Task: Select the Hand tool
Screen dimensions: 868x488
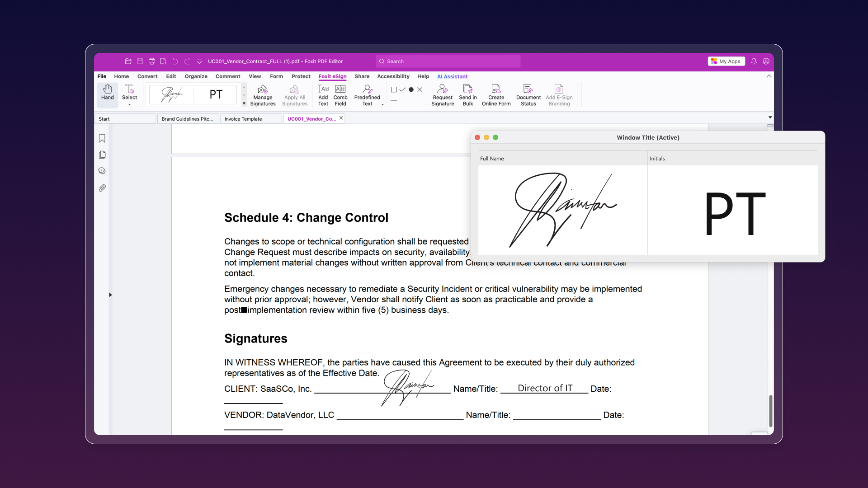Action: coord(108,94)
